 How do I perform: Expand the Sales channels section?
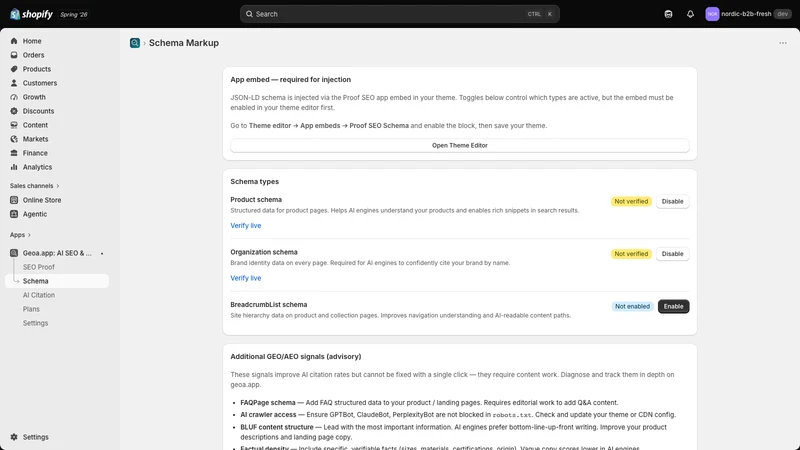tap(34, 186)
